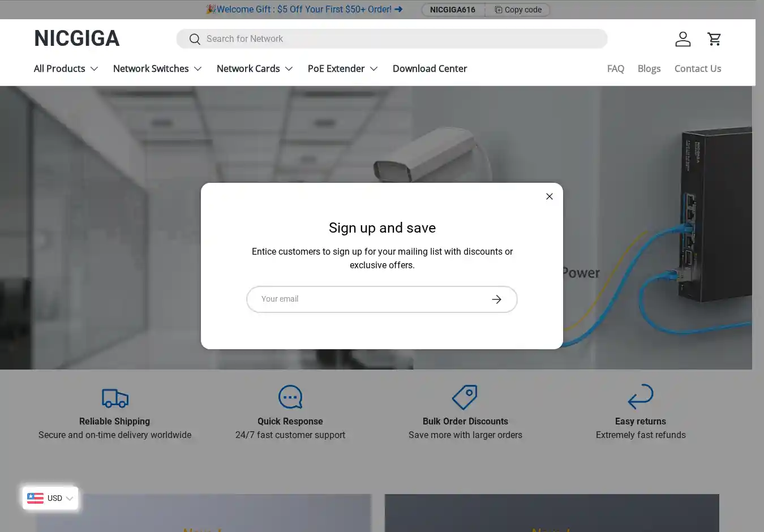The image size is (764, 532).
Task: Open the Blogs link
Action: (649, 68)
